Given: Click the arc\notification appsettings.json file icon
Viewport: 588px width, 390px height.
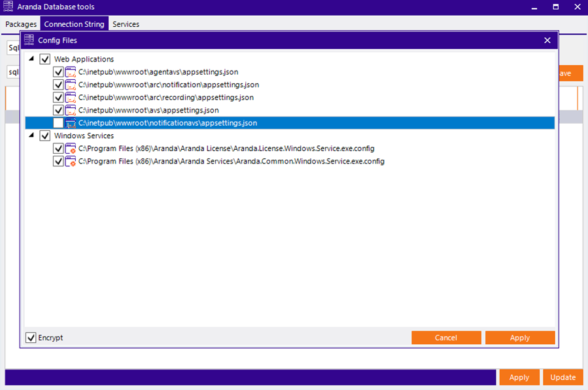Looking at the screenshot, I should click(71, 85).
